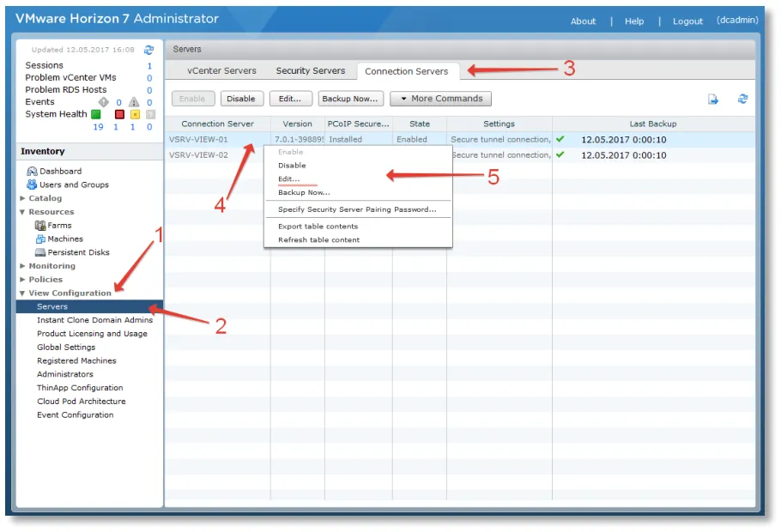
Task: Click the Sessions count value 1
Action: click(x=149, y=66)
